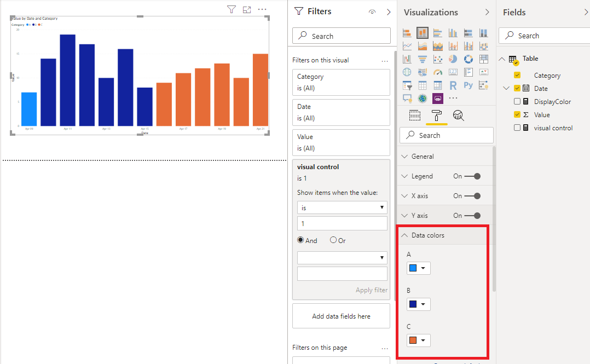The image size is (590, 364).
Task: Expand the Y axis format section
Action: point(404,216)
